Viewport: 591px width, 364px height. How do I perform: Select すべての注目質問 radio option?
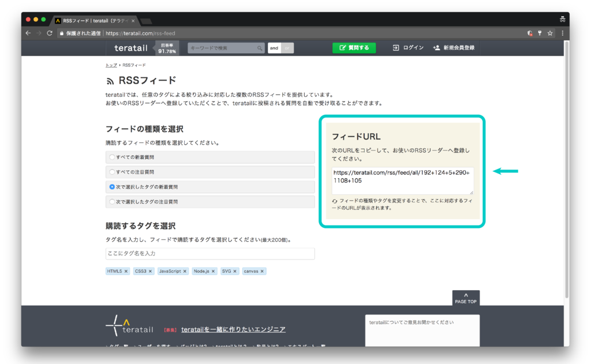coord(112,172)
